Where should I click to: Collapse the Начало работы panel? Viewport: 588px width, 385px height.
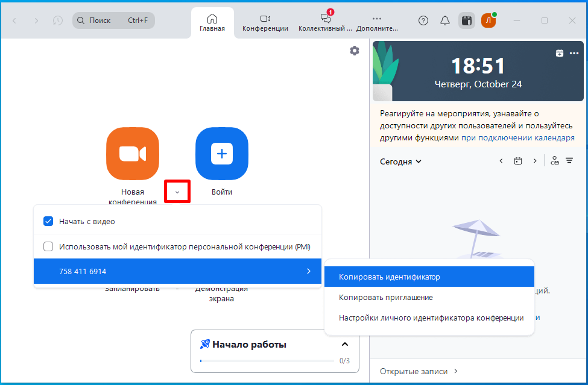click(345, 344)
